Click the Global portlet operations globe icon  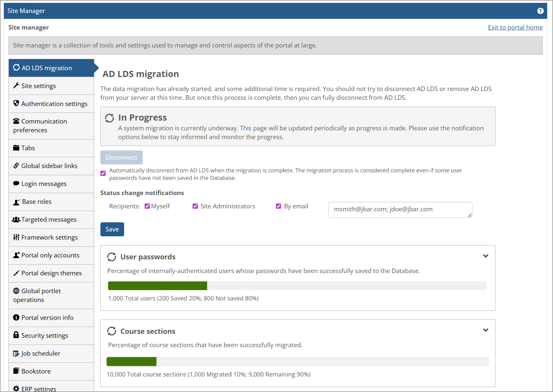tap(16, 291)
